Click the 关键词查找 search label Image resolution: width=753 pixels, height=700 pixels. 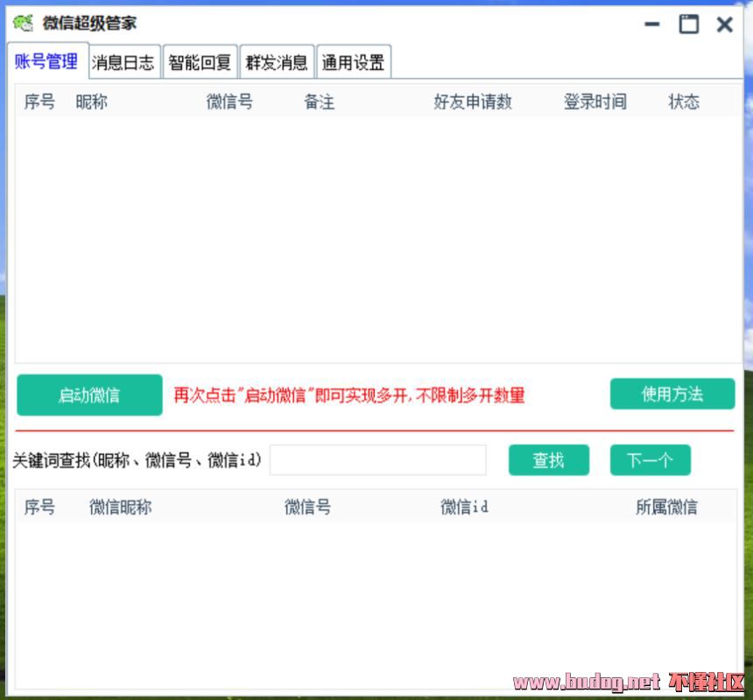coord(137,460)
